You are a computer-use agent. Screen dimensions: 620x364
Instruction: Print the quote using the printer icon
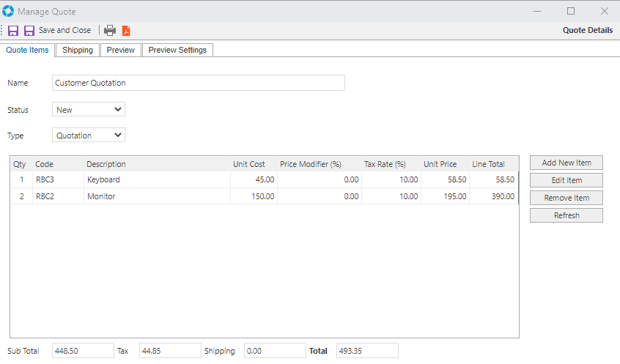point(110,31)
